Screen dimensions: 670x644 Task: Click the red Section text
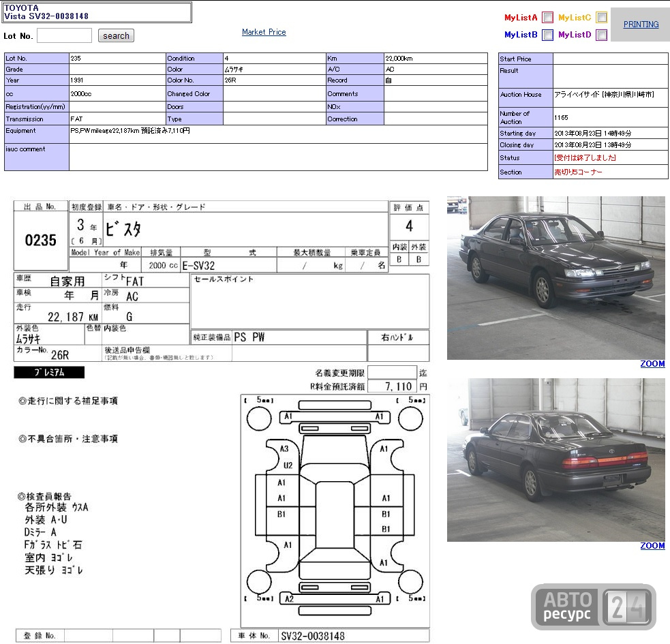578,172
